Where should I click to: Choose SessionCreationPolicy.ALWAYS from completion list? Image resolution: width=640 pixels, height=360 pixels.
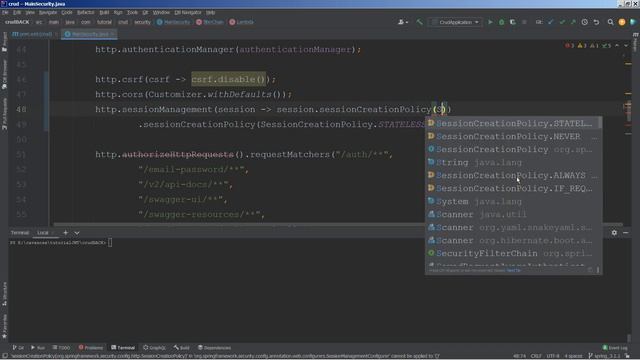[513, 175]
